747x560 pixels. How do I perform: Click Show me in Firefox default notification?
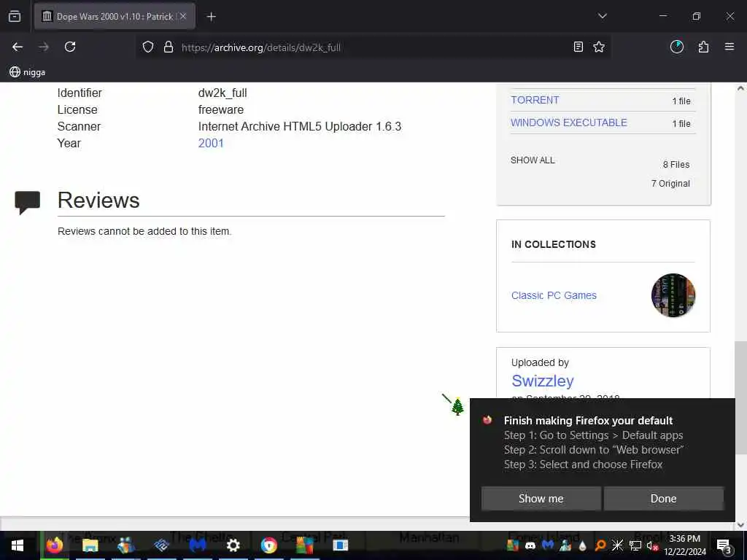[x=541, y=498]
